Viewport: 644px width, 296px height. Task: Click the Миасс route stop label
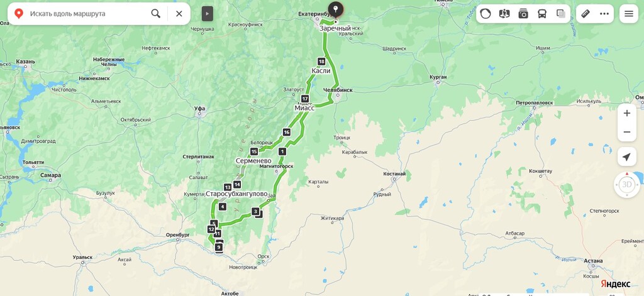click(304, 108)
